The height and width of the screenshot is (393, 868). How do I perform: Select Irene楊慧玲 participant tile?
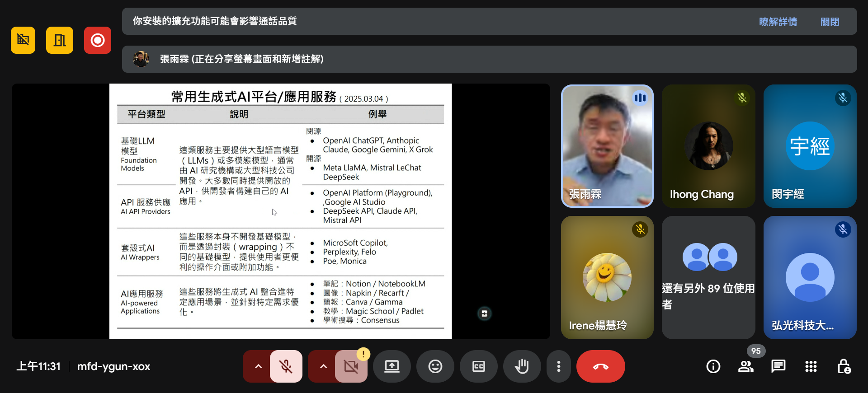[607, 277]
